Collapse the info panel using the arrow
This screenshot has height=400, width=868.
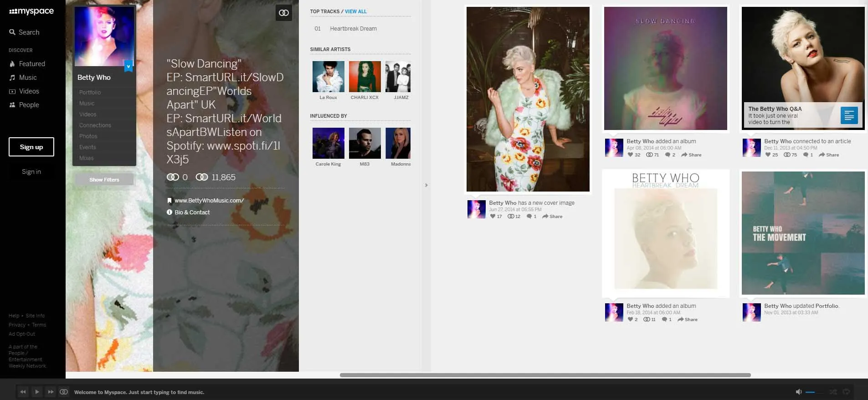[426, 185]
